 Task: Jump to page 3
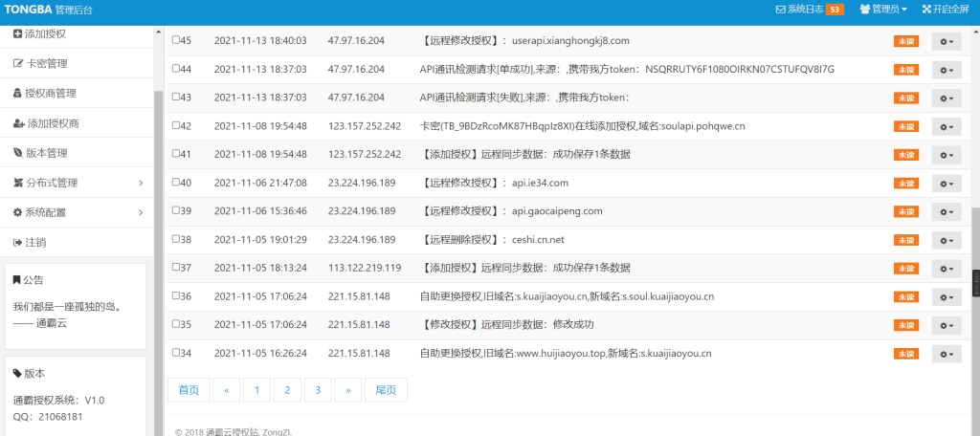click(x=318, y=390)
